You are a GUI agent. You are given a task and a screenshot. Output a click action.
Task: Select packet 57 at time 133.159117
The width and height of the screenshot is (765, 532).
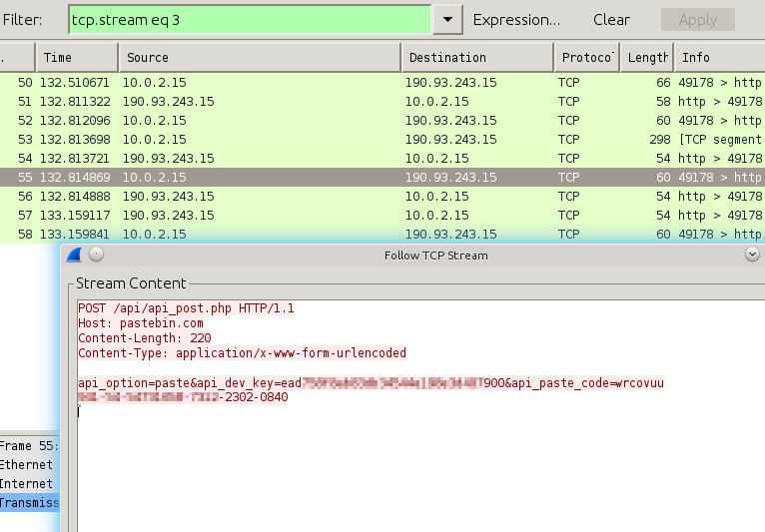(x=300, y=215)
